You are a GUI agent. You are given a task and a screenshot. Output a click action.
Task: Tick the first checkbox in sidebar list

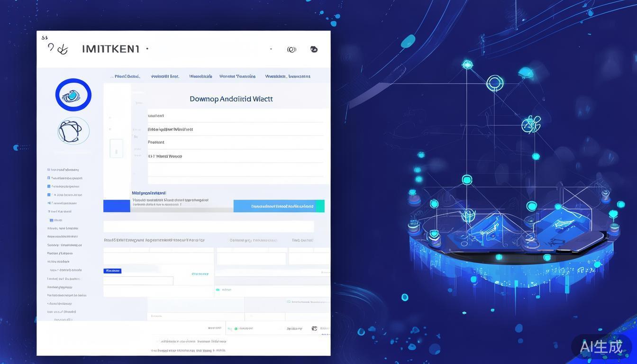point(49,170)
